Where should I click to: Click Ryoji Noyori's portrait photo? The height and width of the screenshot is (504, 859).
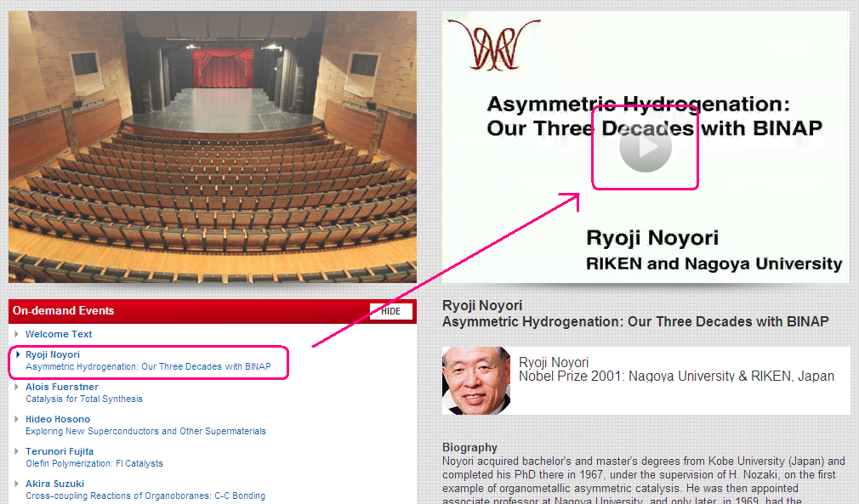(x=475, y=380)
